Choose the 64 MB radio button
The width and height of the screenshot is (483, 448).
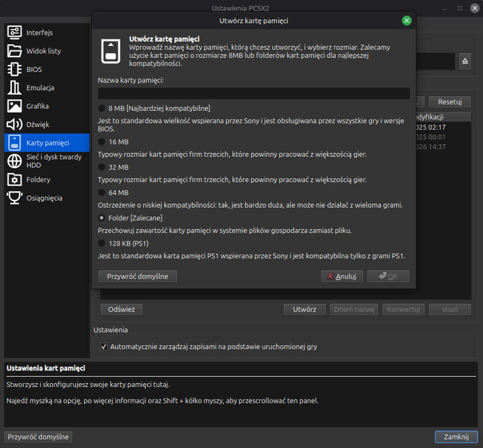(102, 193)
